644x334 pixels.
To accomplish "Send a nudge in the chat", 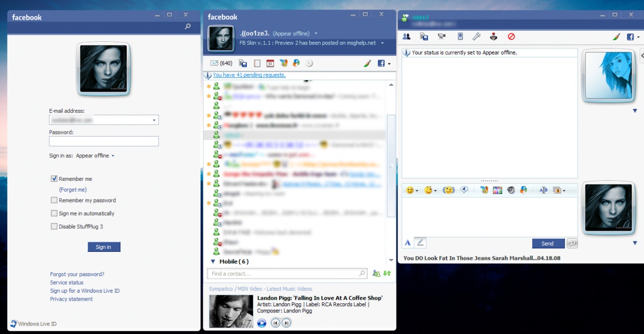I will pos(448,190).
